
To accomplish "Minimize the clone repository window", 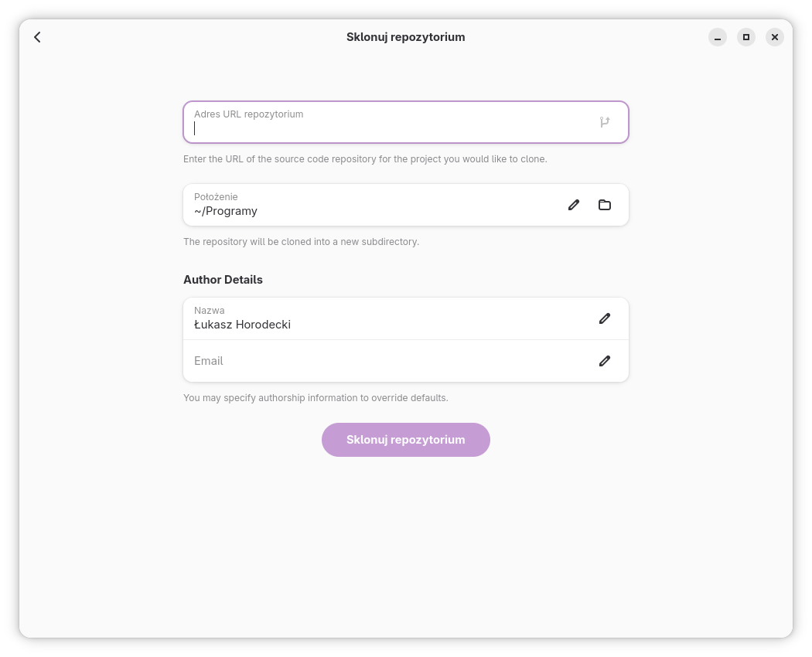I will [x=718, y=37].
